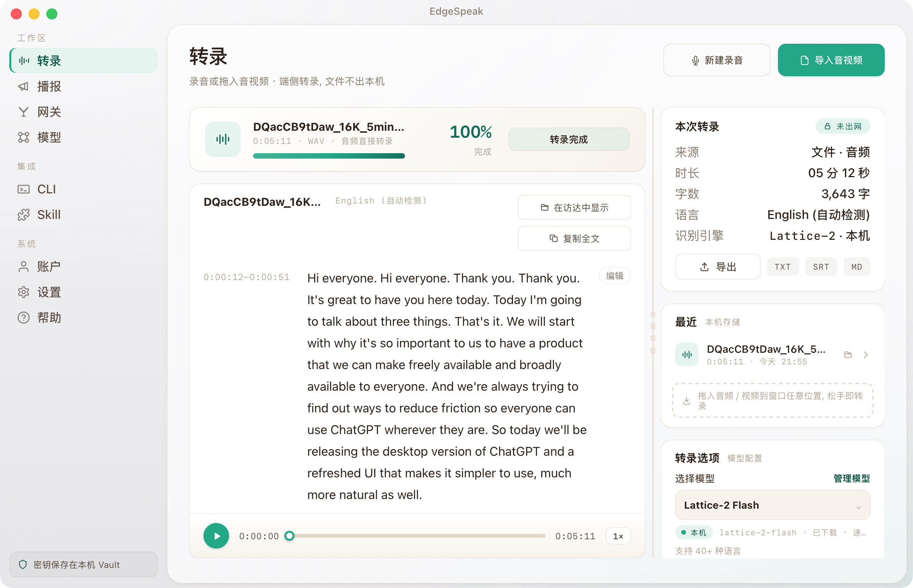Click the 管理模型 link

tap(851, 479)
